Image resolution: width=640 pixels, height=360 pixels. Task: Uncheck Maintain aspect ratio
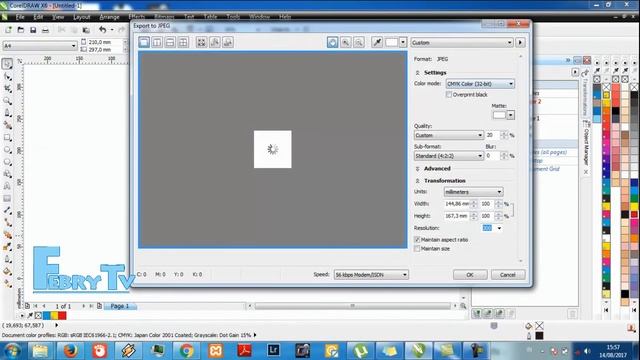coord(417,240)
